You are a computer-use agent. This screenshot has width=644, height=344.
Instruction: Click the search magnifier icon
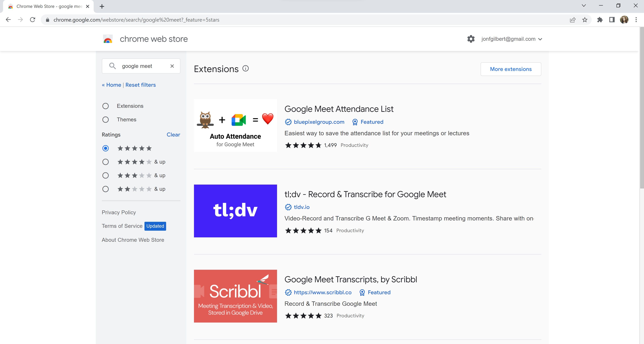112,66
